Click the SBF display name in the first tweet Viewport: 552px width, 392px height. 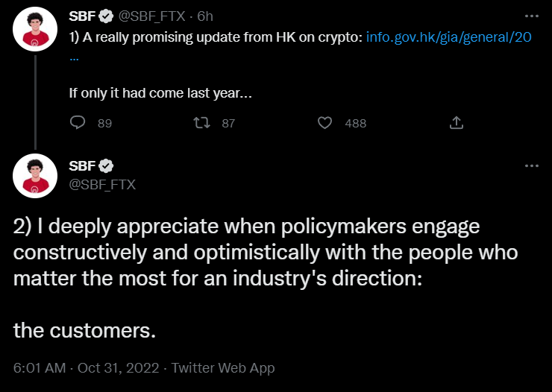point(82,16)
